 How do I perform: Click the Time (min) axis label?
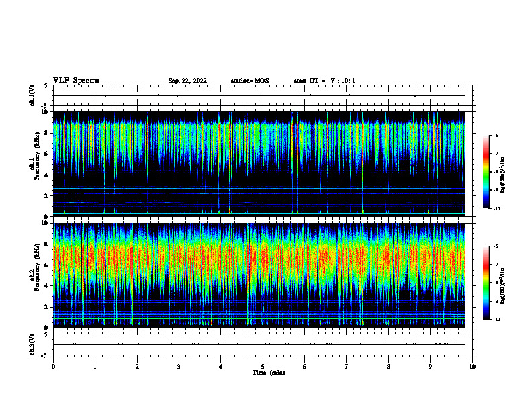click(x=269, y=373)
